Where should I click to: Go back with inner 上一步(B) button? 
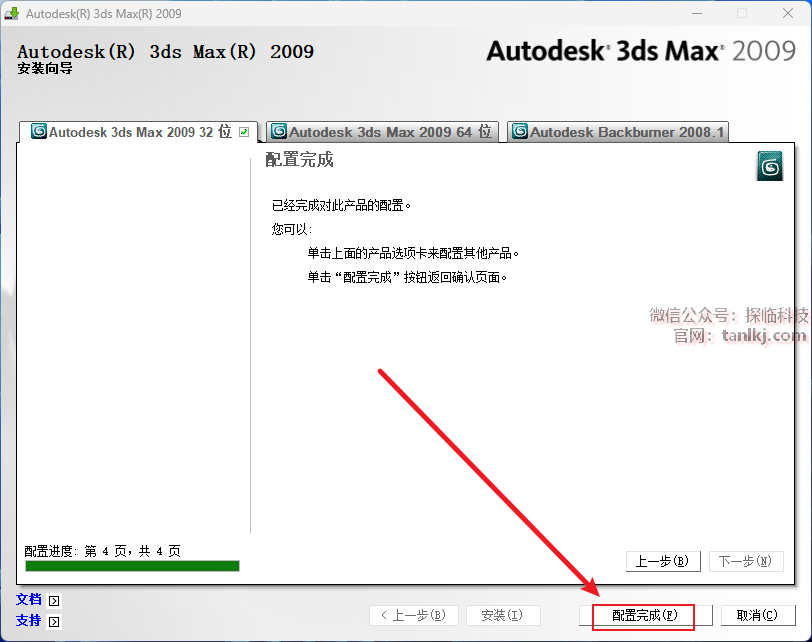coord(663,562)
